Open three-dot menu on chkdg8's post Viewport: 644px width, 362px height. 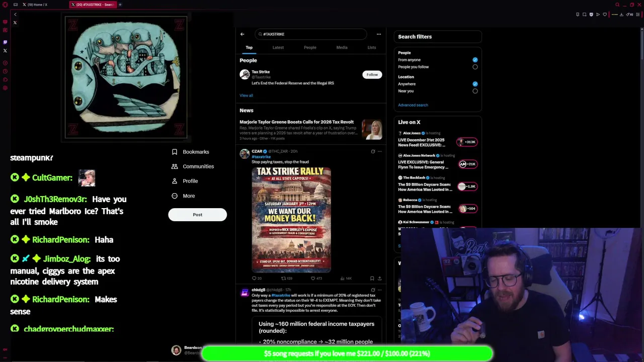(379, 290)
